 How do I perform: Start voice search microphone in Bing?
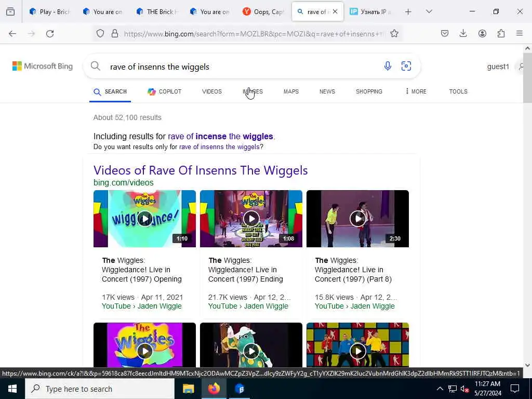[x=388, y=66]
